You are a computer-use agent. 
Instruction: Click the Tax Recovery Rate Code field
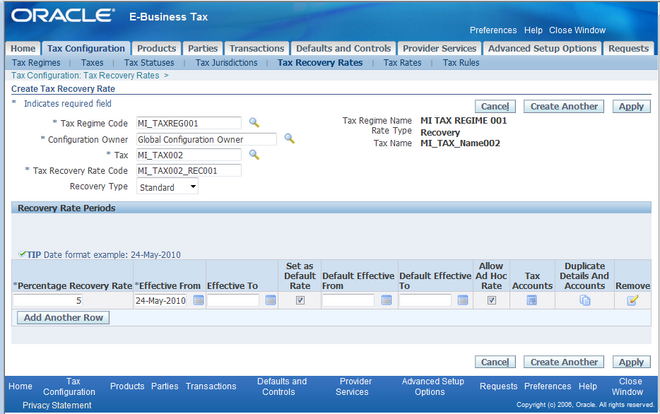pos(189,170)
